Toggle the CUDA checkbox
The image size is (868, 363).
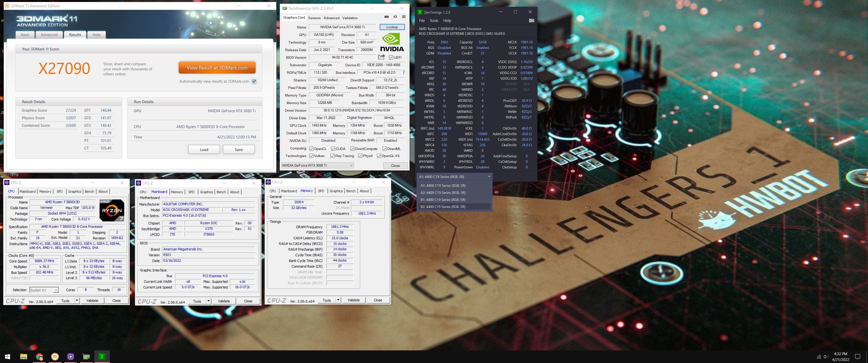pos(333,148)
